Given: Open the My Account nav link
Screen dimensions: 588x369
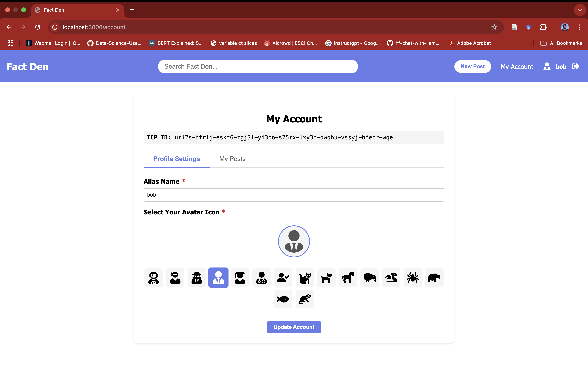Looking at the screenshot, I should click(x=517, y=66).
